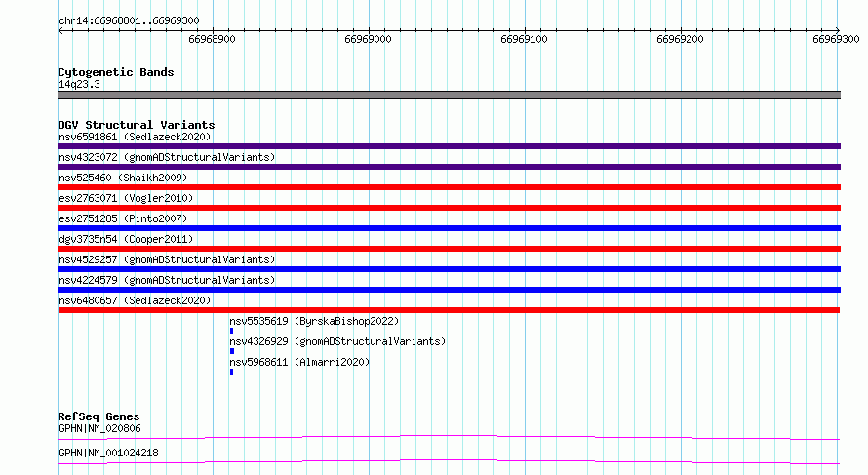Open variant nsv4326929 (gnomADStructuralVariants) label
The height and width of the screenshot is (475, 868).
pyautogui.click(x=337, y=341)
